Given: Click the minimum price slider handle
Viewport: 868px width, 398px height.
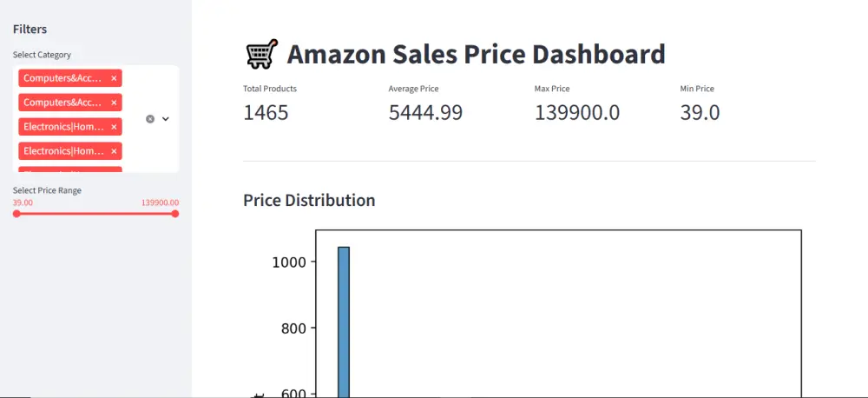Looking at the screenshot, I should pos(16,214).
